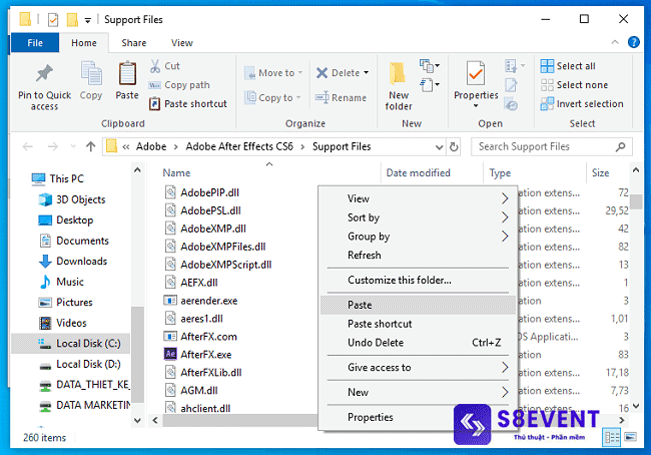The height and width of the screenshot is (455, 651).
Task: Click Paste shortcut in the ribbon
Action: (188, 103)
